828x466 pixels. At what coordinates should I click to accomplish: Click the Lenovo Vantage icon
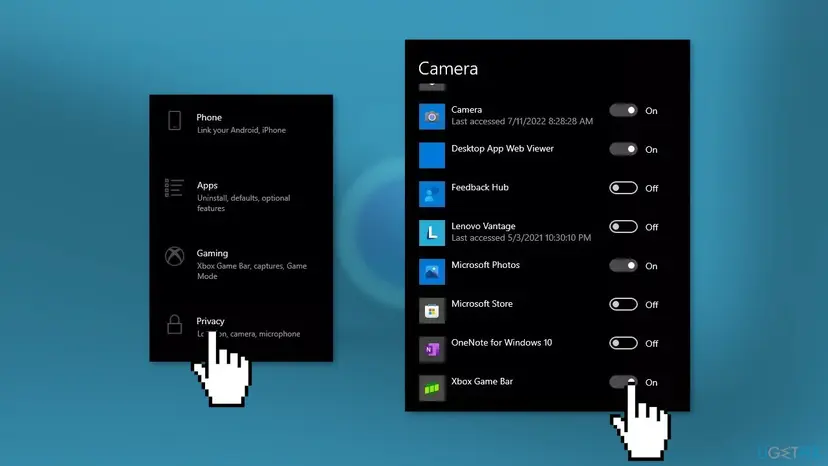click(432, 233)
